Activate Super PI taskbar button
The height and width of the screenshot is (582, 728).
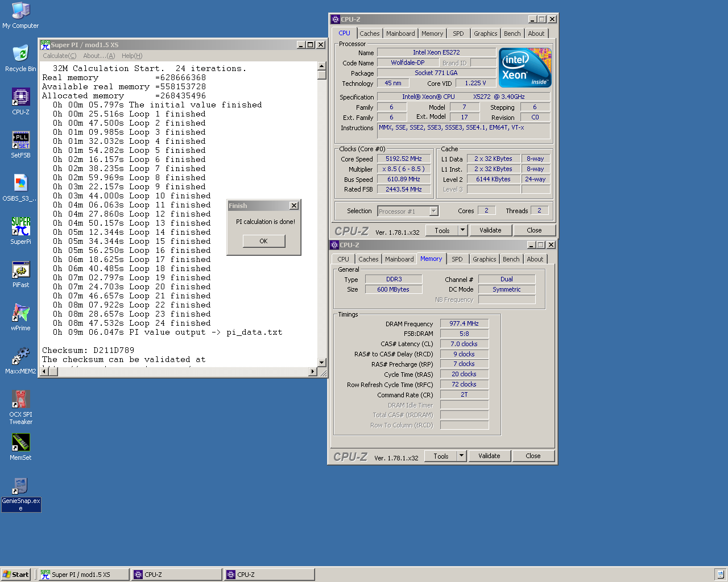(x=83, y=575)
